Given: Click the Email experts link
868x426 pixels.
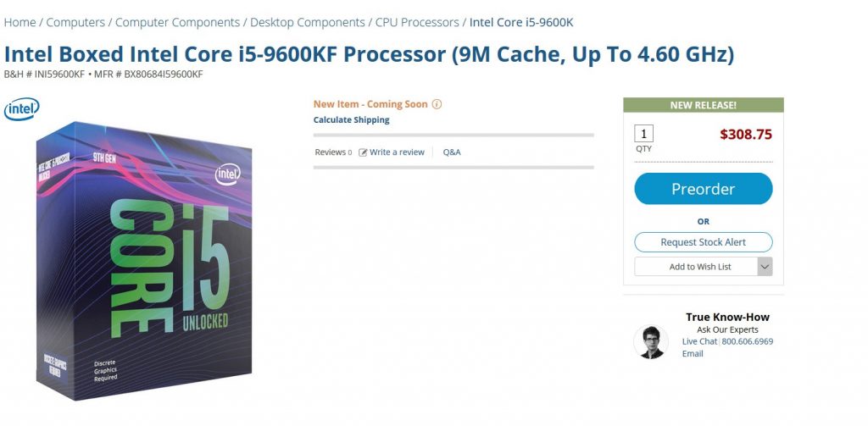Looking at the screenshot, I should [x=693, y=353].
